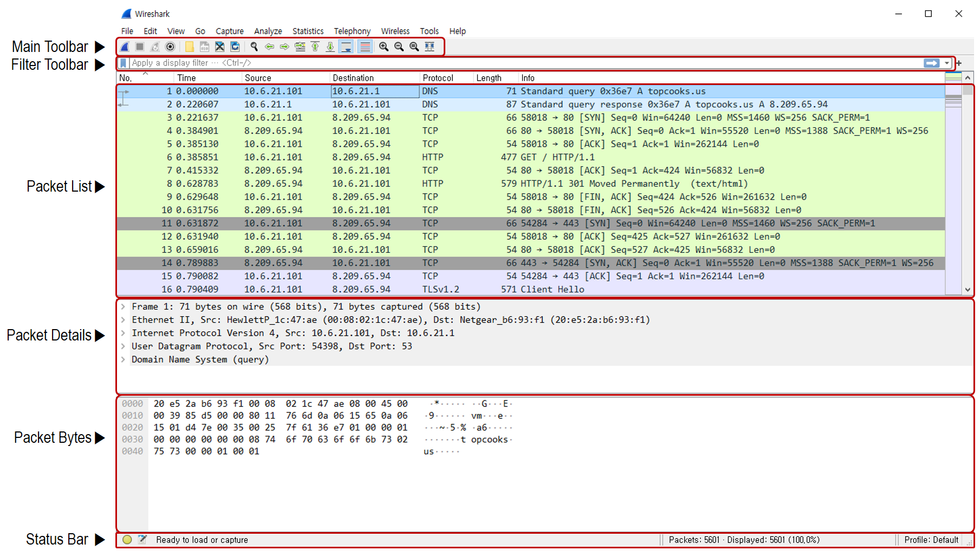Click hex offset 0010 in packet bytes
The width and height of the screenshot is (980, 557).
(x=132, y=416)
